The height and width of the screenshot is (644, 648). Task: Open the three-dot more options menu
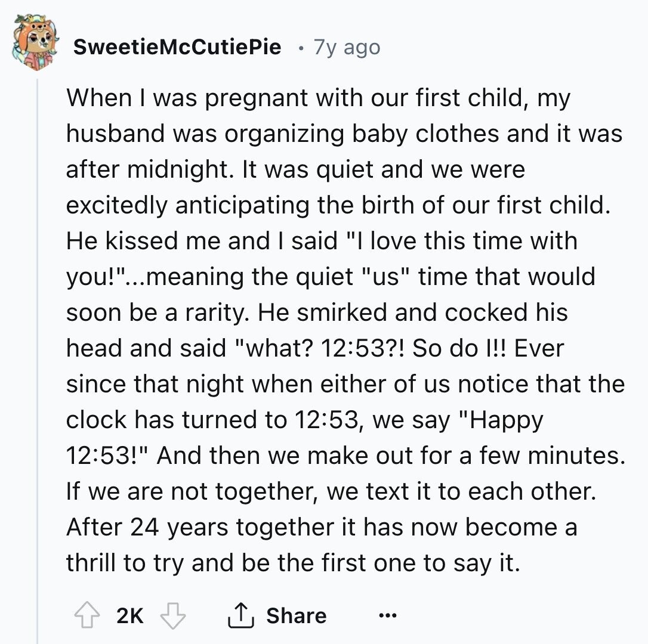[x=388, y=616]
